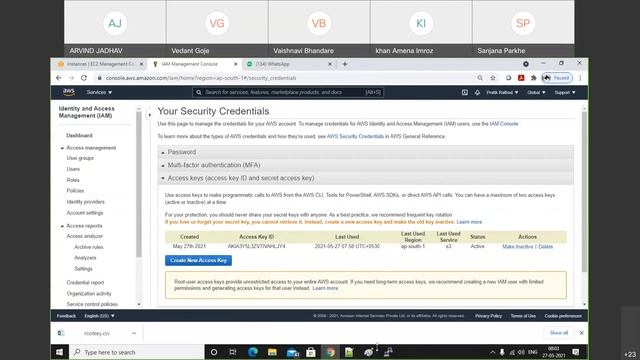Go to Users in IAM sidebar

click(x=73, y=169)
